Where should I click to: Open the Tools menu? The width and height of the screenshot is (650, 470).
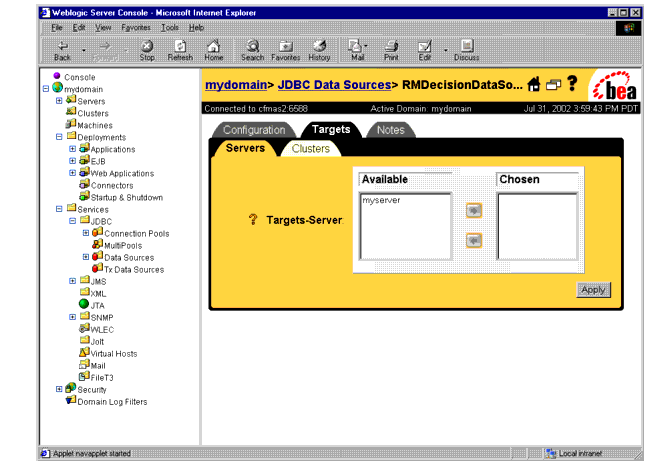[170, 28]
